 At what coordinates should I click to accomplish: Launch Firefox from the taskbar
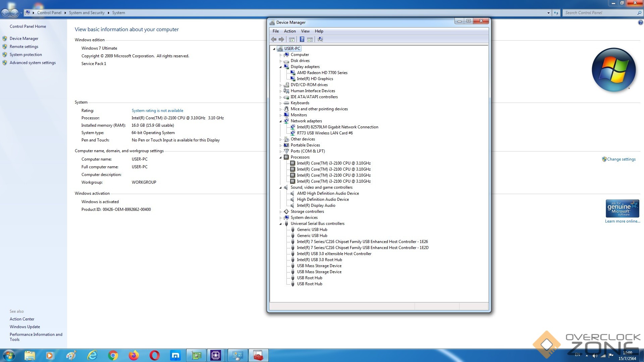click(x=134, y=355)
